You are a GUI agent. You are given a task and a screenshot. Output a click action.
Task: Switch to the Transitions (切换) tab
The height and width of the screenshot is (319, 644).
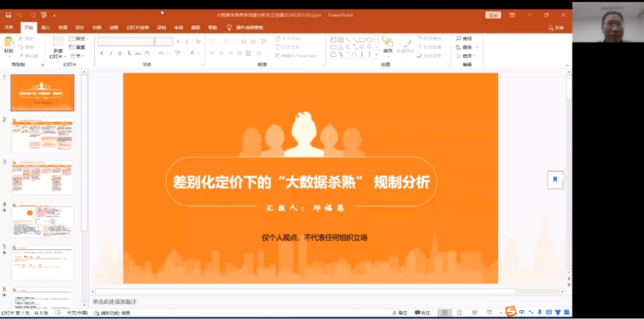[x=97, y=27]
